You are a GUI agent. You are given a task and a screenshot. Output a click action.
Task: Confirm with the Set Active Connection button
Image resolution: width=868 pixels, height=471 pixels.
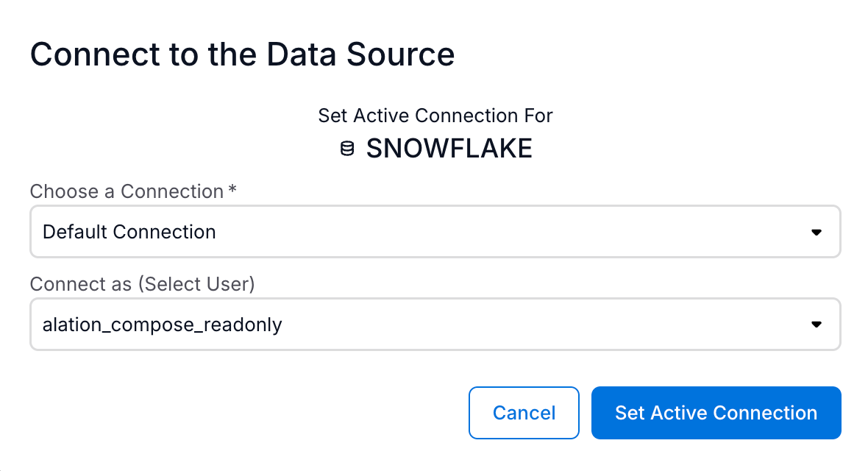(x=716, y=413)
